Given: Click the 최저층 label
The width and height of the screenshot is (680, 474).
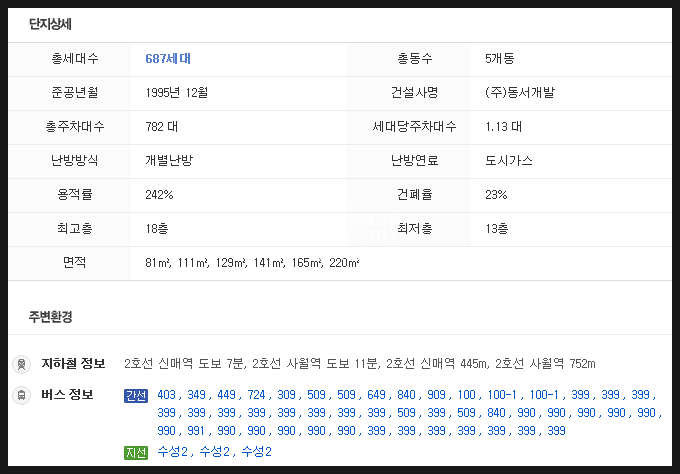Looking at the screenshot, I should (415, 228).
